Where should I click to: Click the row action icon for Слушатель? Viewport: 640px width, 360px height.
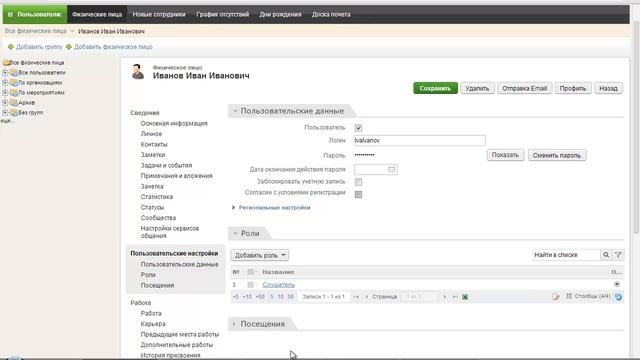coord(617,284)
